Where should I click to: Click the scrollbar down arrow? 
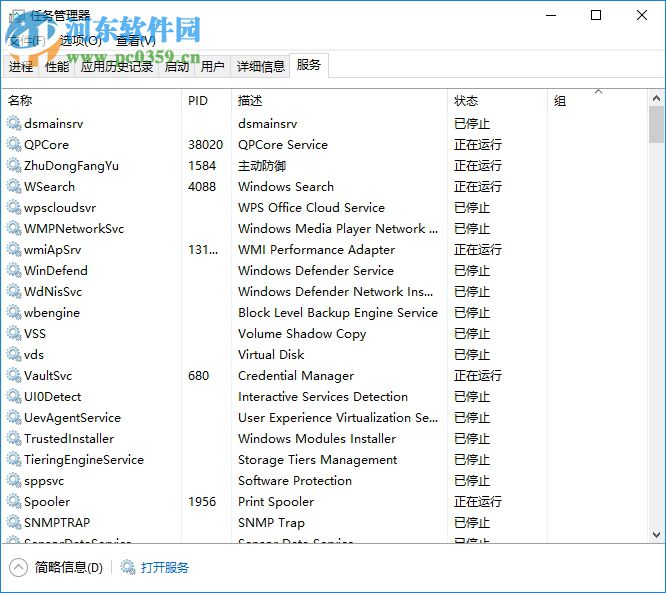click(656, 534)
